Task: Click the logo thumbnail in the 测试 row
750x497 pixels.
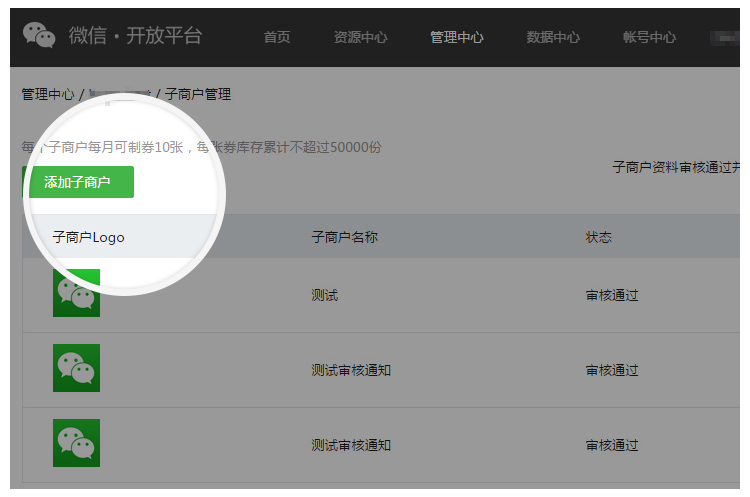Action: click(77, 293)
